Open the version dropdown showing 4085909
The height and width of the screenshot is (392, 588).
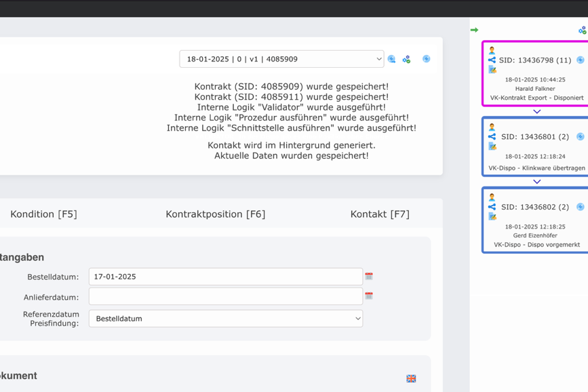[x=281, y=59]
